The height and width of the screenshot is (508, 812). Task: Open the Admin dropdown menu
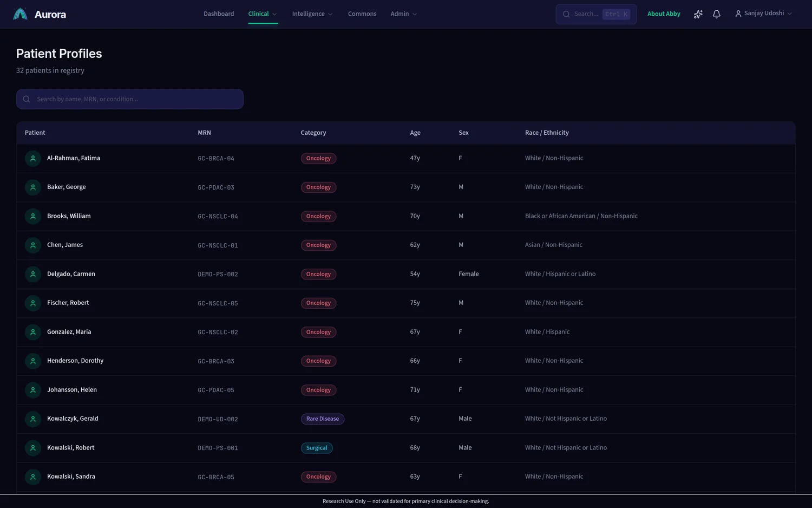[x=404, y=14]
